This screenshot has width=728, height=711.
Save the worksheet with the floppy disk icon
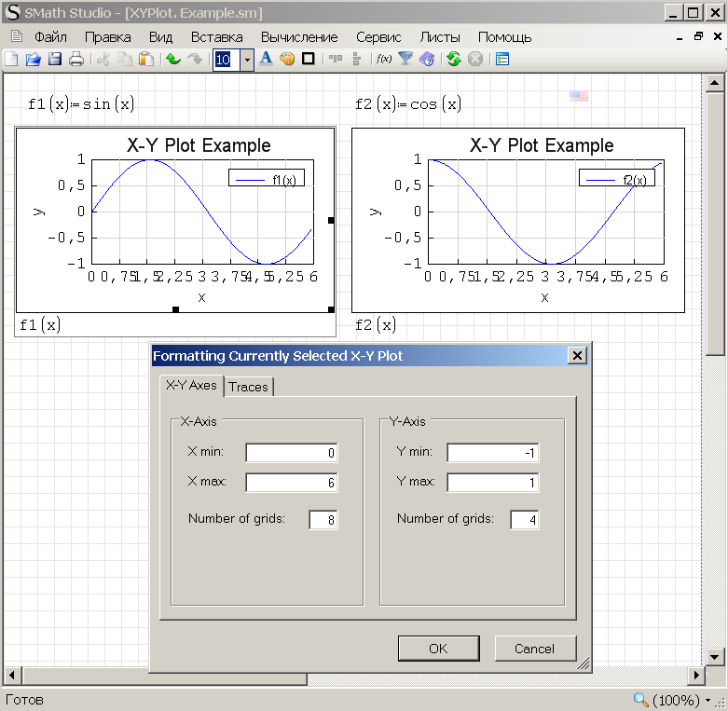(x=55, y=60)
